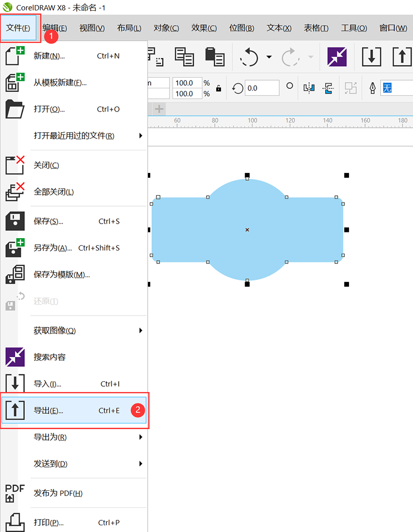Screen dimensions: 413x532
Task: Click the Import toolbar icon
Action: coord(371,57)
